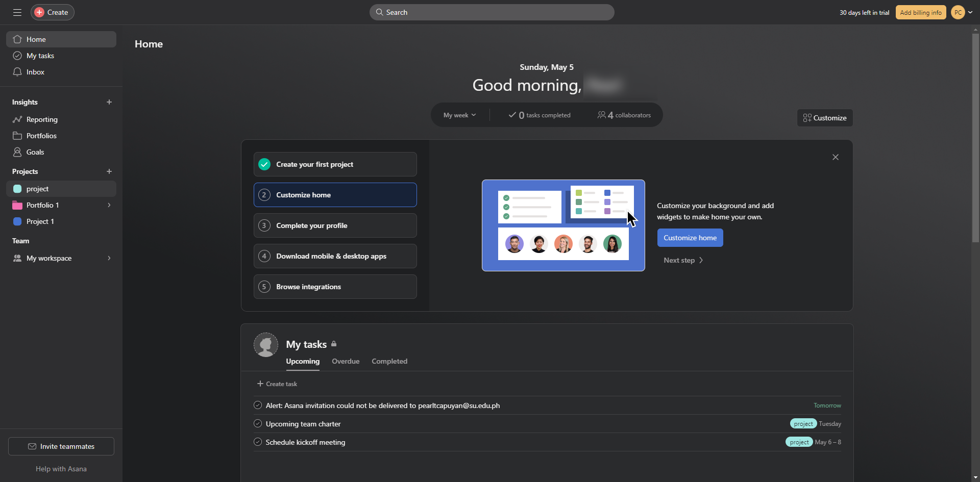This screenshot has width=980, height=482.
Task: Click the teal color square beside project
Action: coord(17,189)
